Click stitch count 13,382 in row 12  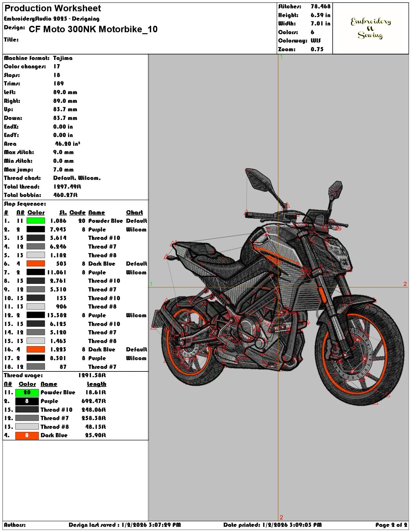pos(57,315)
